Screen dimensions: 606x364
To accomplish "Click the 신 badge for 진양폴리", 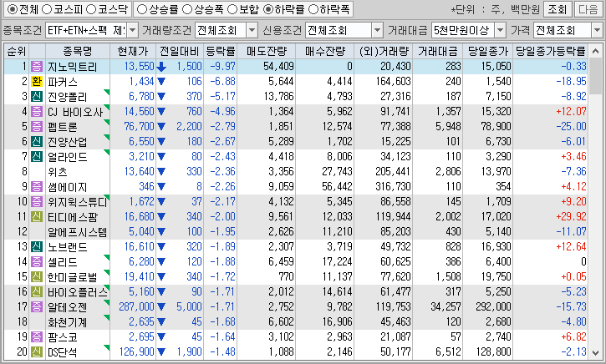I will click(x=37, y=97).
